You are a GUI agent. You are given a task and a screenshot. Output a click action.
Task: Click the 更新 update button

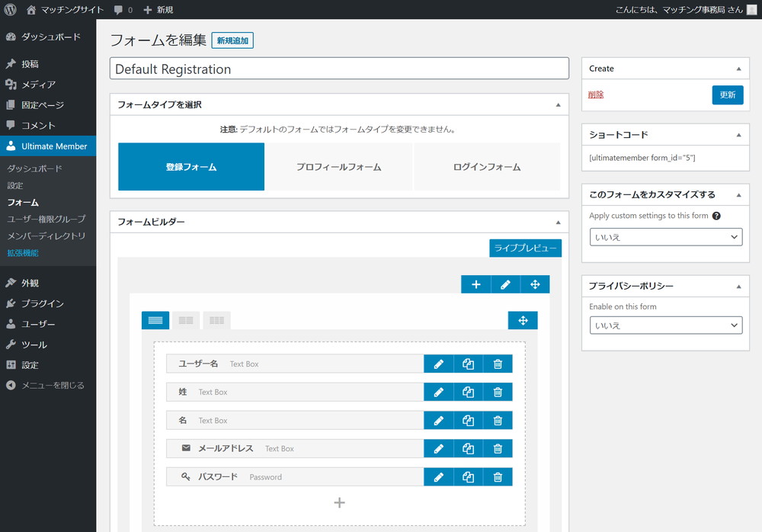[x=728, y=95]
